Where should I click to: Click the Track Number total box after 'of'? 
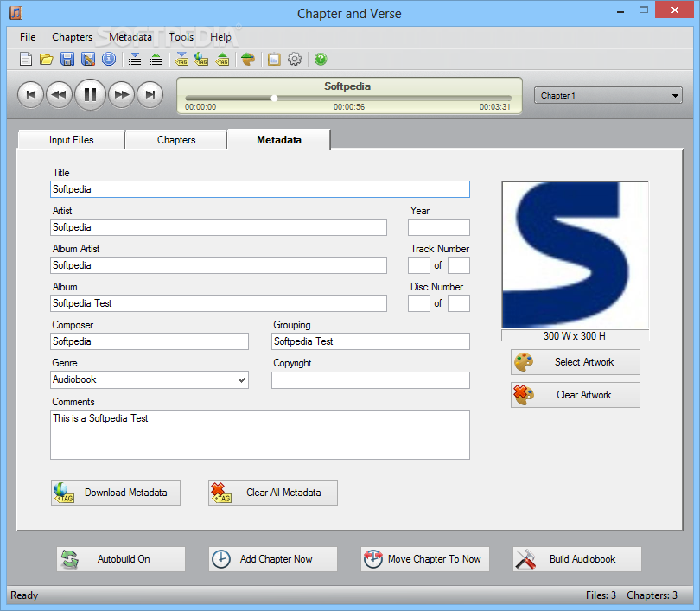pyautogui.click(x=459, y=265)
